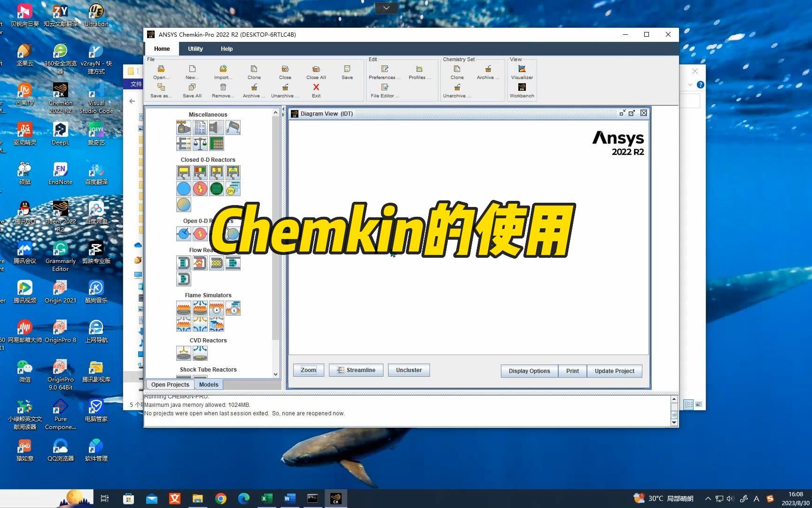Screen dimensions: 812x508
Task: Select the first flame burner model in Flame Simulators
Action: coord(184,308)
